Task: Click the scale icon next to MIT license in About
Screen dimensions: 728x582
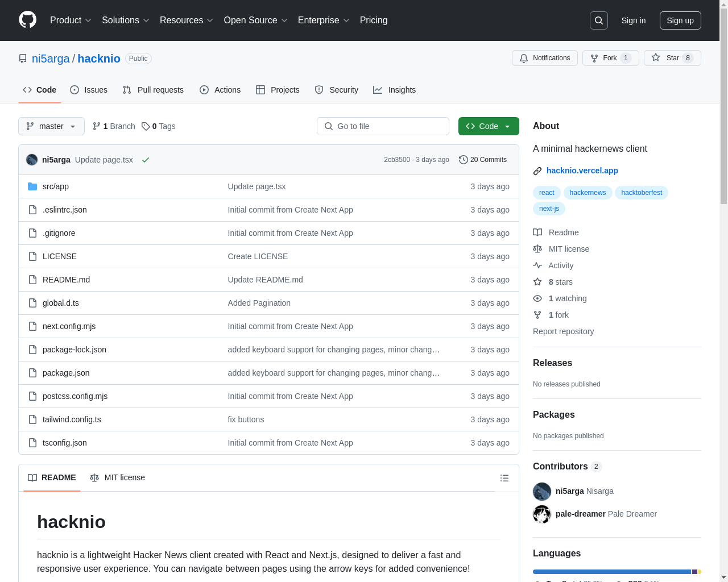Action: coord(537,249)
